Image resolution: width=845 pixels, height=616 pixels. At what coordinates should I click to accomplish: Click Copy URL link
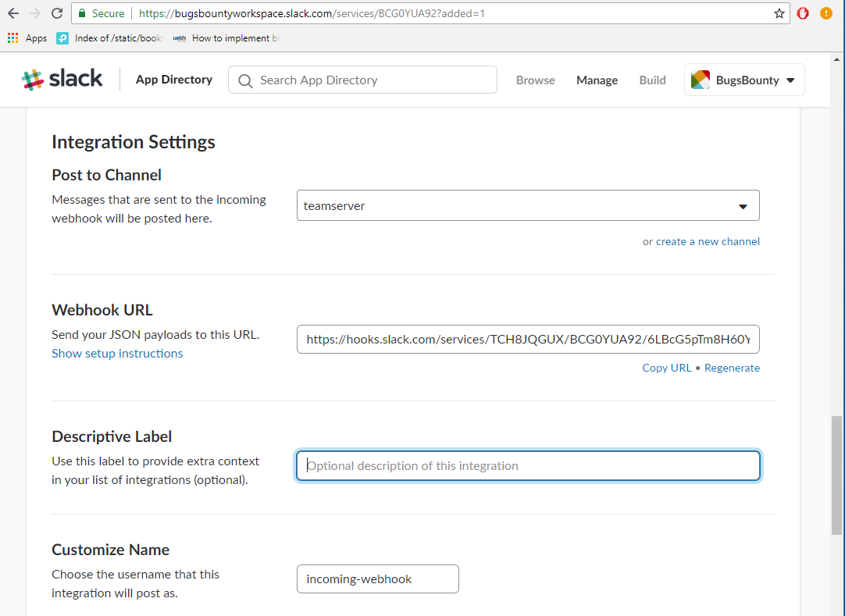pos(666,368)
